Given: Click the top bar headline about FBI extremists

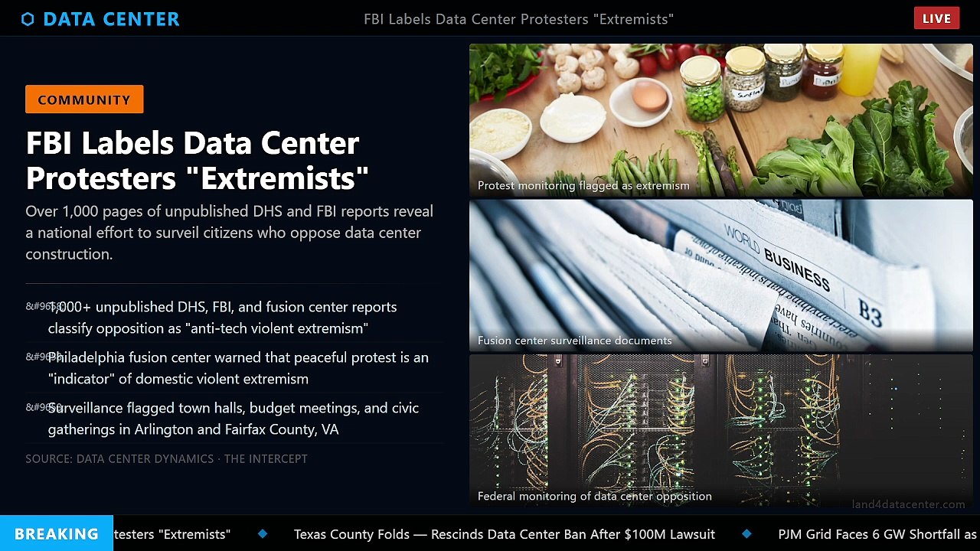Looking at the screenshot, I should (518, 19).
